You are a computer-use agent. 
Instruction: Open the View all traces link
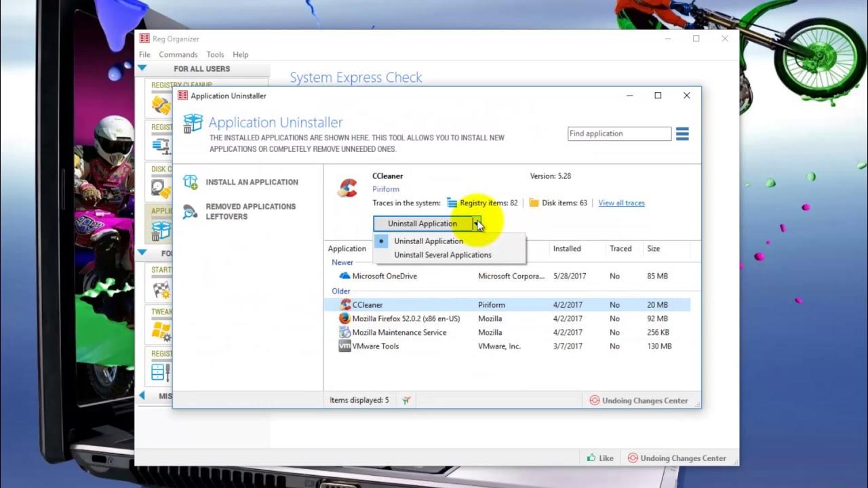tap(621, 203)
